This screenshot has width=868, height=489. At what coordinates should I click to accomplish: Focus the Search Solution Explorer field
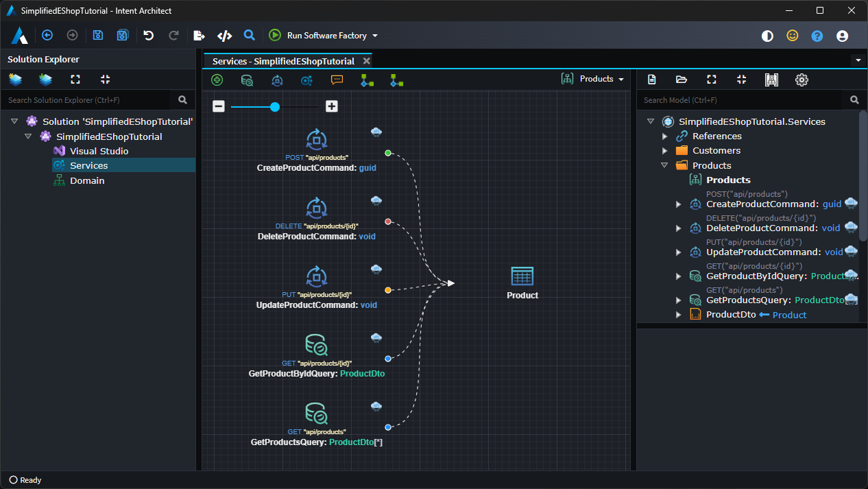point(86,100)
